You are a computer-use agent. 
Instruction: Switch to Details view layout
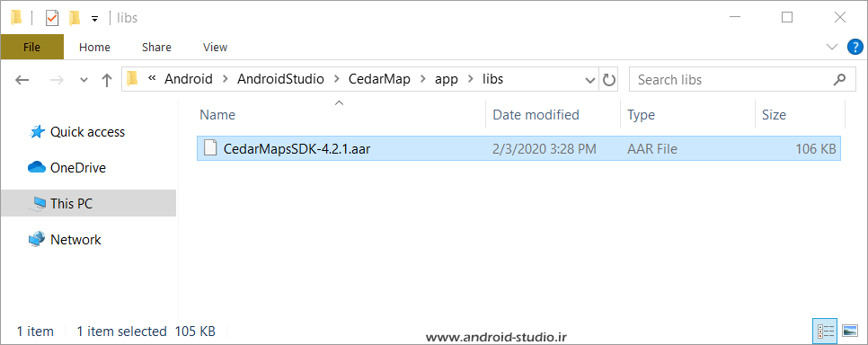tap(826, 332)
